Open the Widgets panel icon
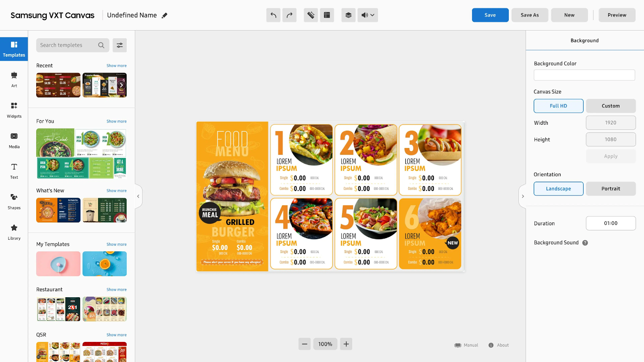644x362 pixels. 14,110
